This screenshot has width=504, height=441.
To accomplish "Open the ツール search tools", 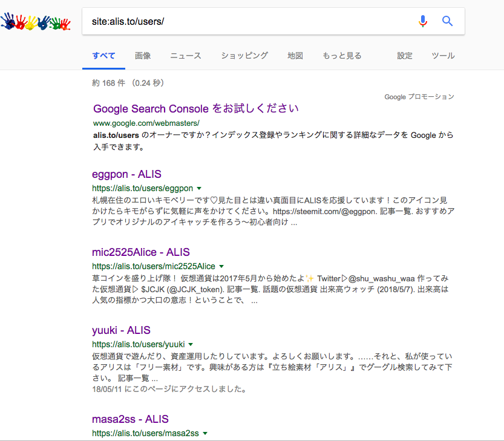I will [443, 56].
